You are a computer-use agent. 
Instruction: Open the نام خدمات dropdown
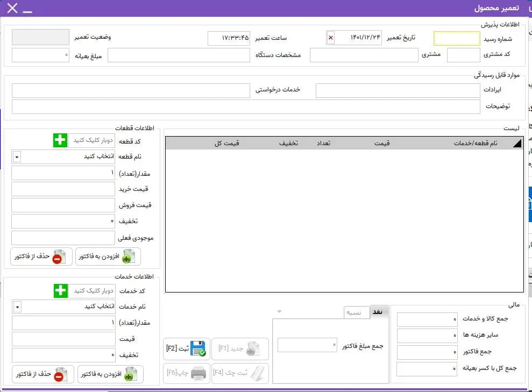17,307
